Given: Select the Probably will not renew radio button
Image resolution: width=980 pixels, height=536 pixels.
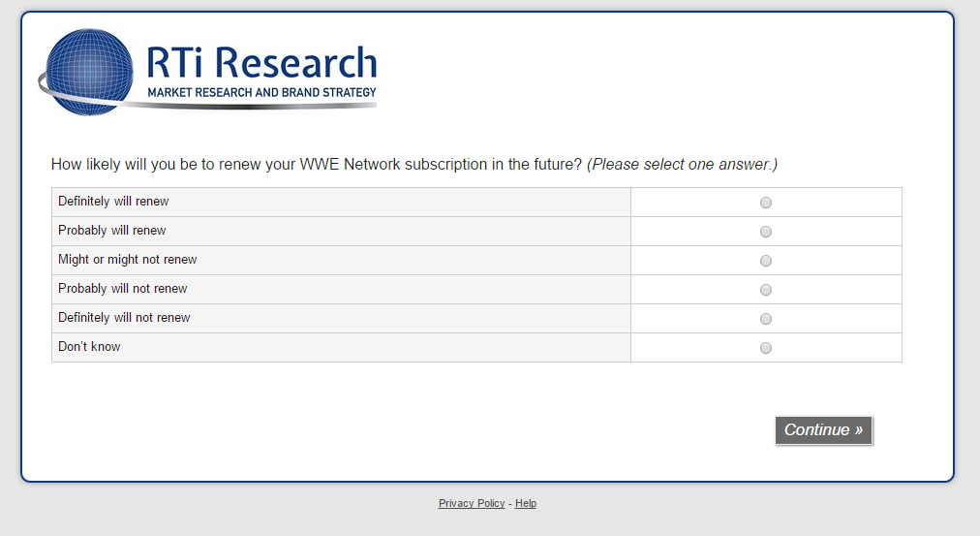Looking at the screenshot, I should (766, 290).
